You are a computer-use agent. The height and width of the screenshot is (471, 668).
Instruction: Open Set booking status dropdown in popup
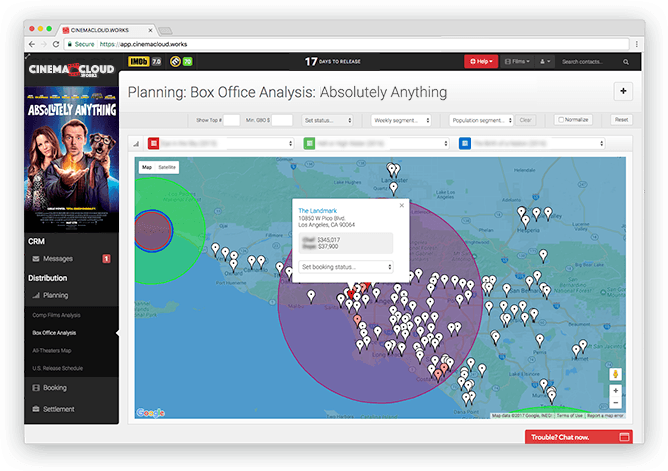click(x=345, y=267)
